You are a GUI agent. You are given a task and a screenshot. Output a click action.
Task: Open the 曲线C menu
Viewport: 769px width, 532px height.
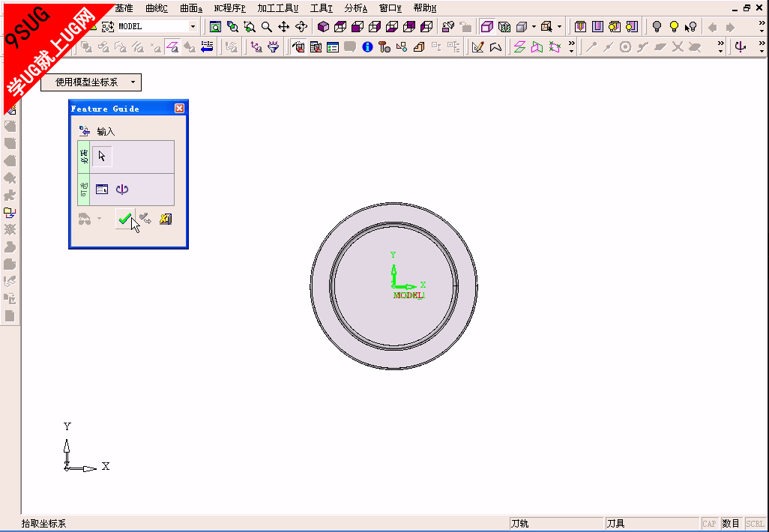157,8
